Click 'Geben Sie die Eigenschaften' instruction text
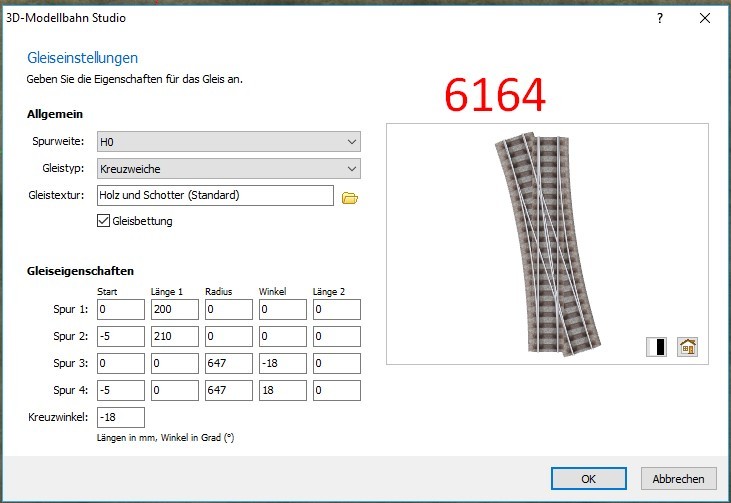The width and height of the screenshot is (731, 503). point(135,79)
